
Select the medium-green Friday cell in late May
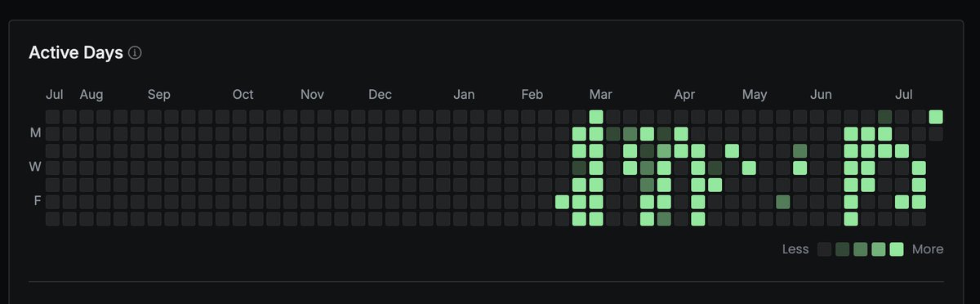(x=783, y=202)
